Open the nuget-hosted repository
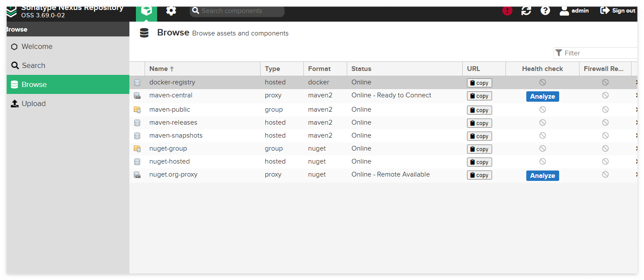644x280 pixels. coord(170,161)
